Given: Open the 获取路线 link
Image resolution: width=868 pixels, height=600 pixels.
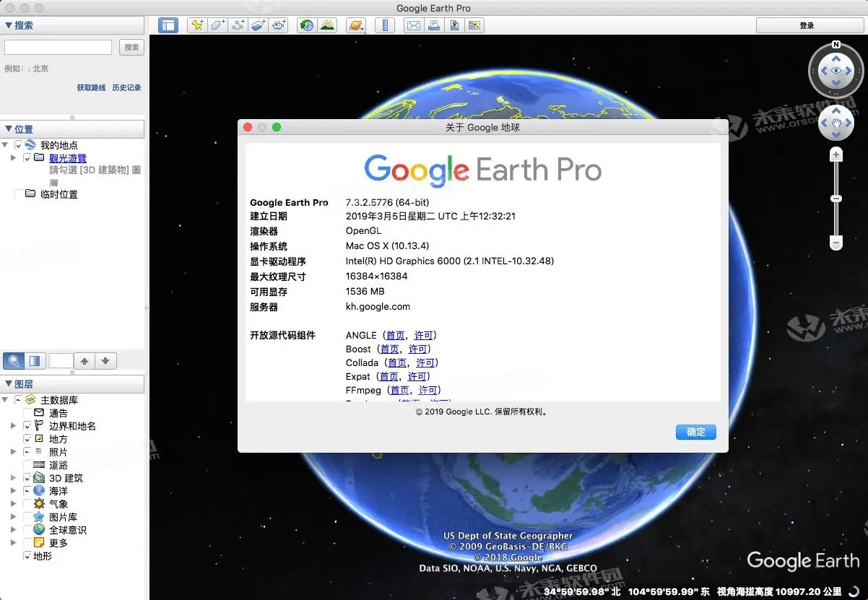Looking at the screenshot, I should [x=92, y=87].
